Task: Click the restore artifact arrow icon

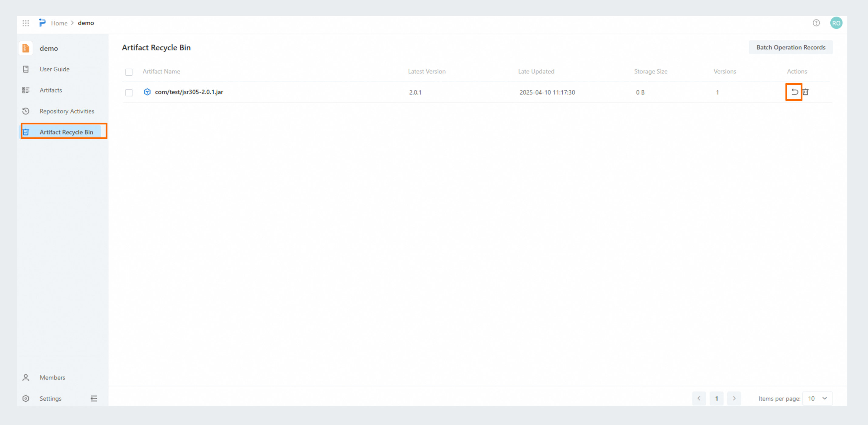Action: (794, 92)
